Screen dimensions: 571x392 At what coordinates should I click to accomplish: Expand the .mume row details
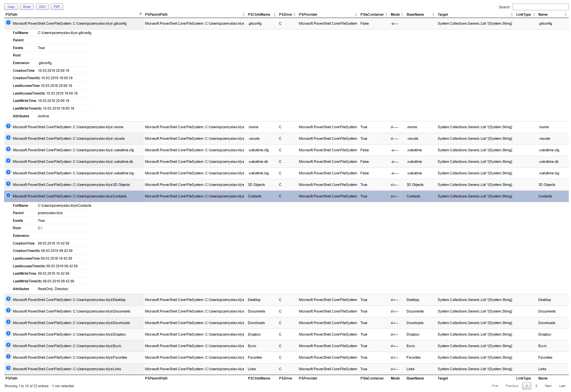(x=8, y=126)
